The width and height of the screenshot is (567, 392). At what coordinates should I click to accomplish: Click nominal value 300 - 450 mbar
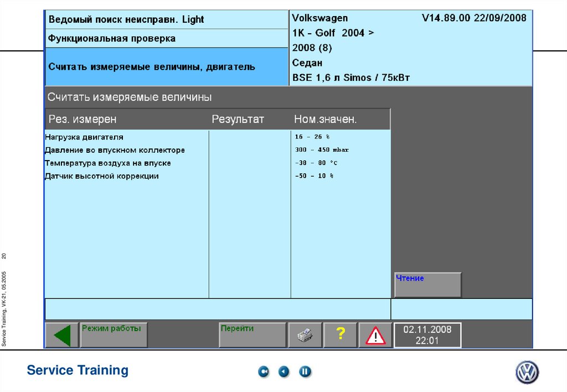(x=322, y=149)
